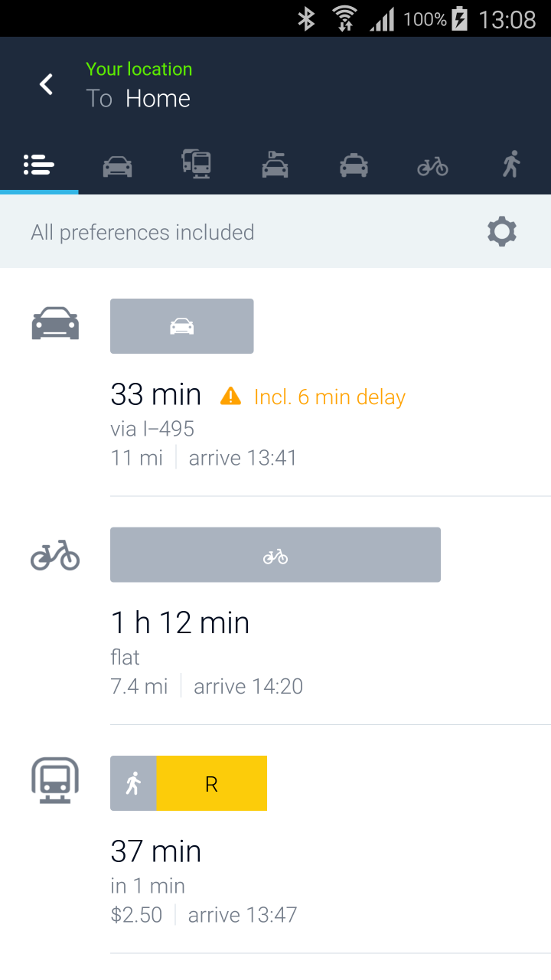Select the taxi routes tab
The height and width of the screenshot is (980, 551).
coord(354,165)
